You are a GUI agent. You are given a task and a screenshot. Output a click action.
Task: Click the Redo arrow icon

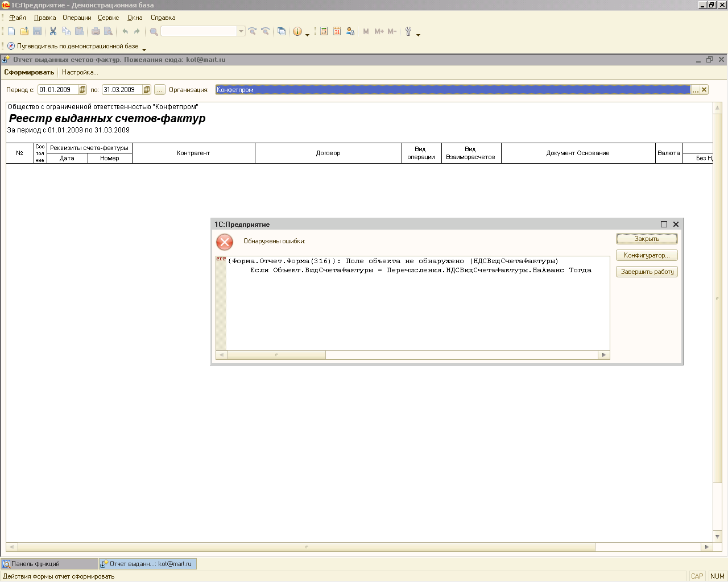tap(136, 31)
